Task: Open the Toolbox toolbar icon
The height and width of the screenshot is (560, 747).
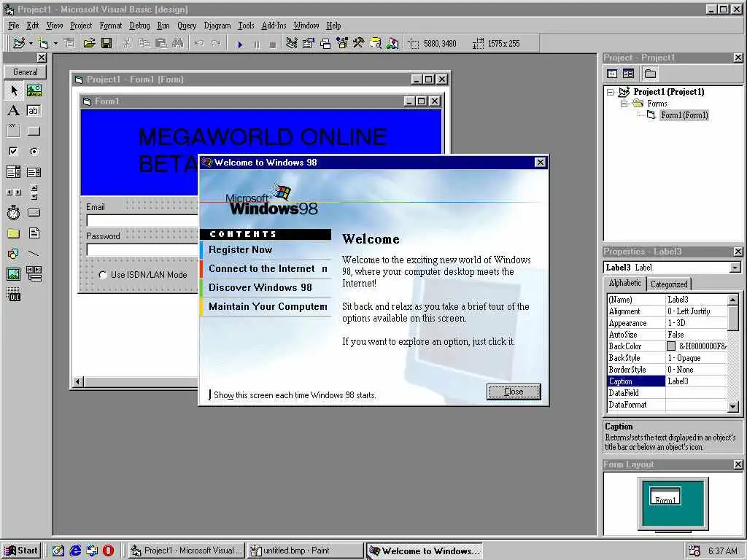Action: coord(359,43)
